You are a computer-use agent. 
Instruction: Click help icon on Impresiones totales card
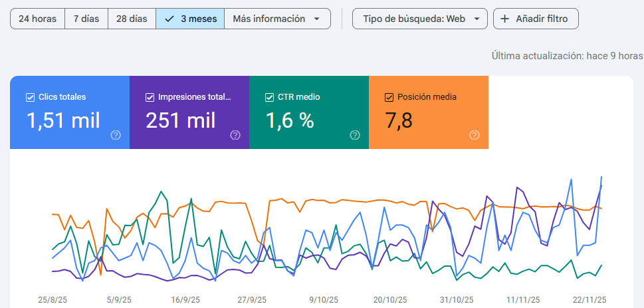pos(235,135)
